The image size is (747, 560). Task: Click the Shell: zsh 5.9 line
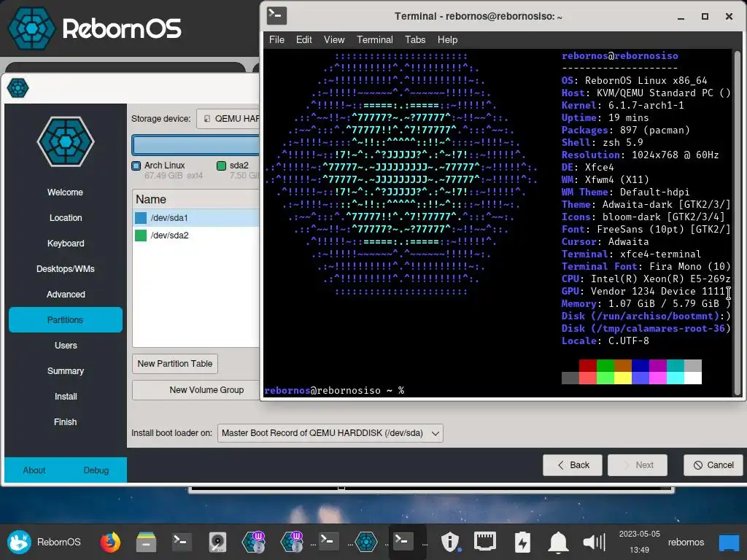point(602,142)
